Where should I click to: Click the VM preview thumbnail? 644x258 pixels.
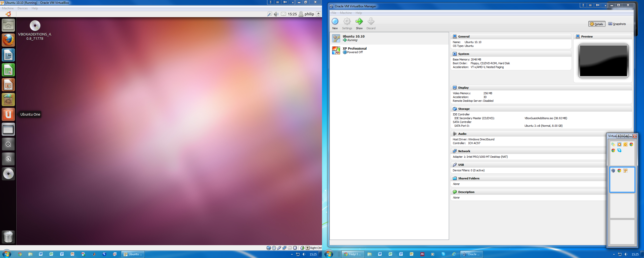[603, 61]
